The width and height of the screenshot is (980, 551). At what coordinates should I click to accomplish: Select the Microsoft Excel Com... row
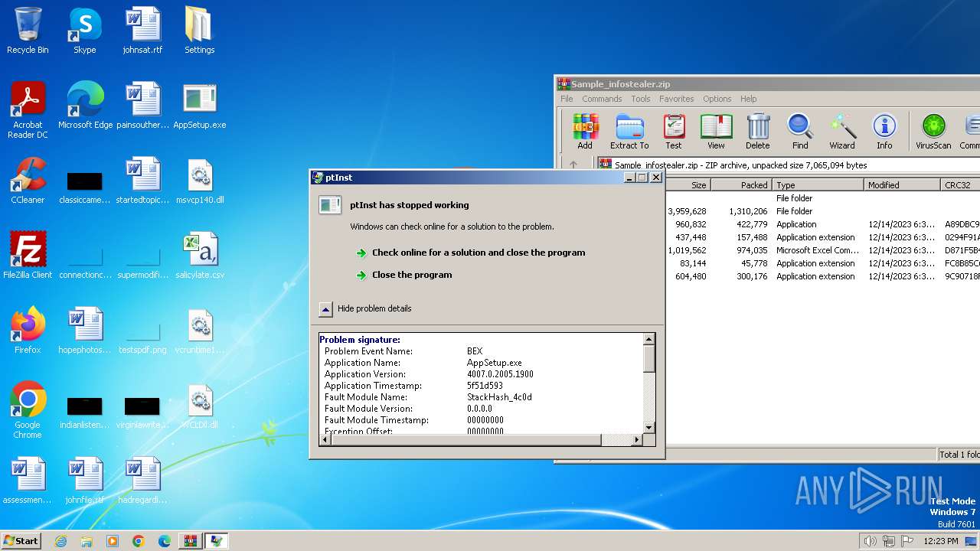click(823, 250)
